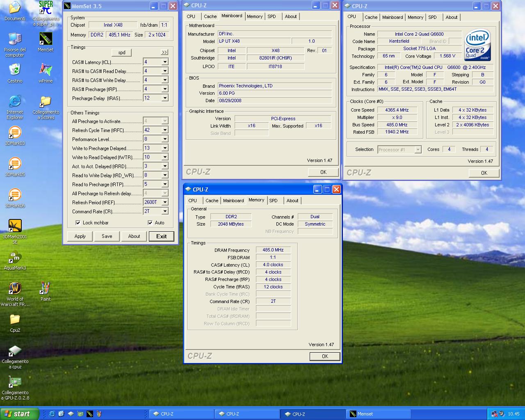Open Memory tab in Processor CPU-Z window
This screenshot has width=525, height=420.
(415, 17)
